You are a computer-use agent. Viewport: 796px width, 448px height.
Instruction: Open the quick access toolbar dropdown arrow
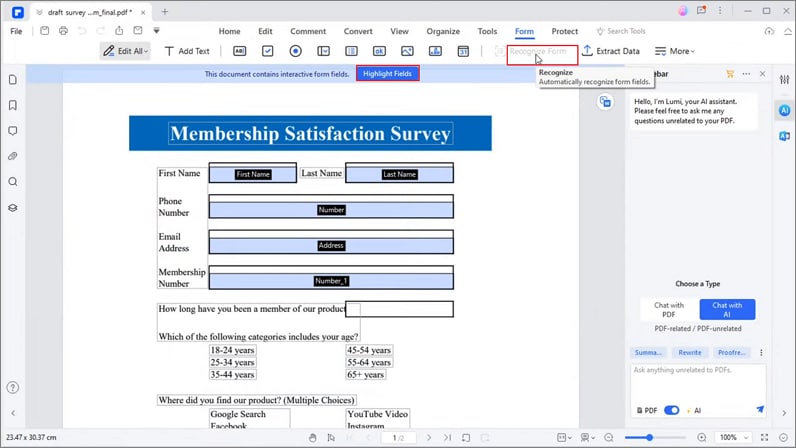point(156,31)
